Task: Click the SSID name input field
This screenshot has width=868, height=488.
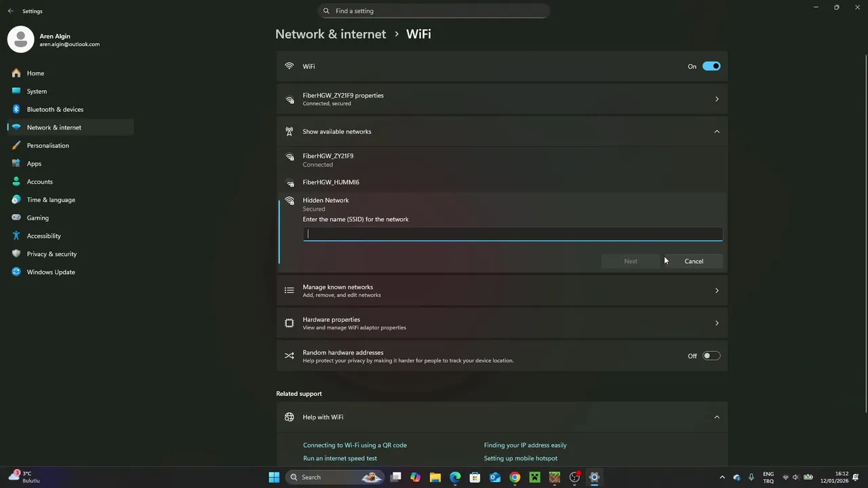Action: coord(513,234)
